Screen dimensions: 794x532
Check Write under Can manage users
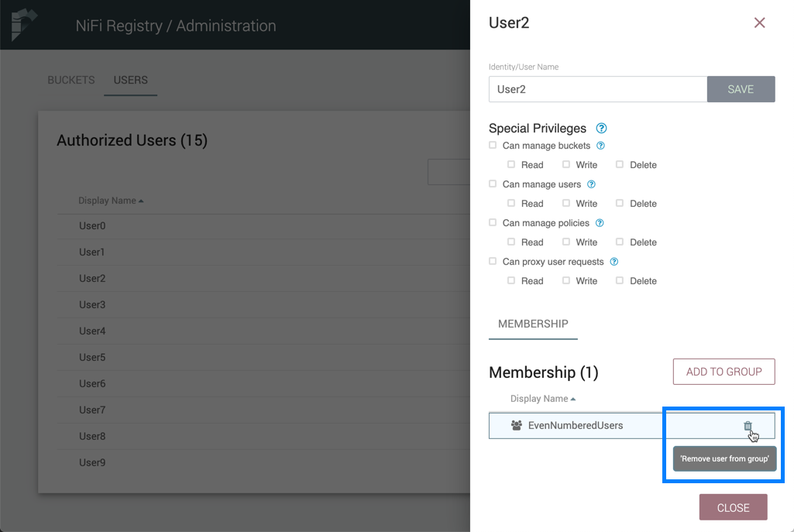click(x=566, y=203)
